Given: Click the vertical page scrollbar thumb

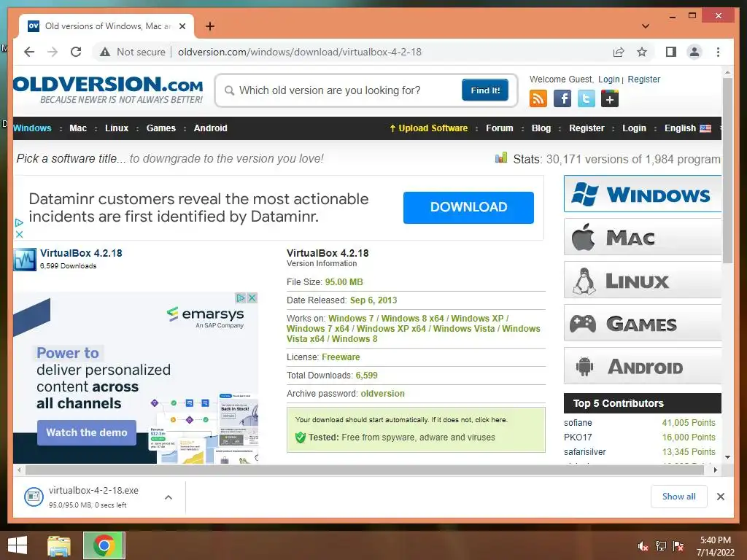Looking at the screenshot, I should pyautogui.click(x=727, y=171).
